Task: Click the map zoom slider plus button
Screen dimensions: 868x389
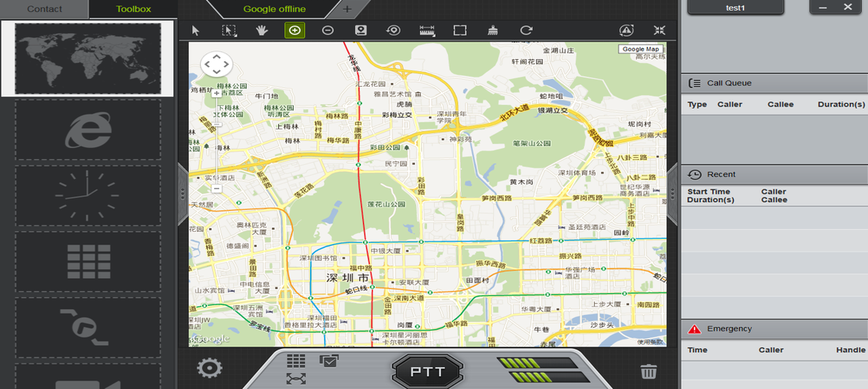Action: (x=216, y=93)
